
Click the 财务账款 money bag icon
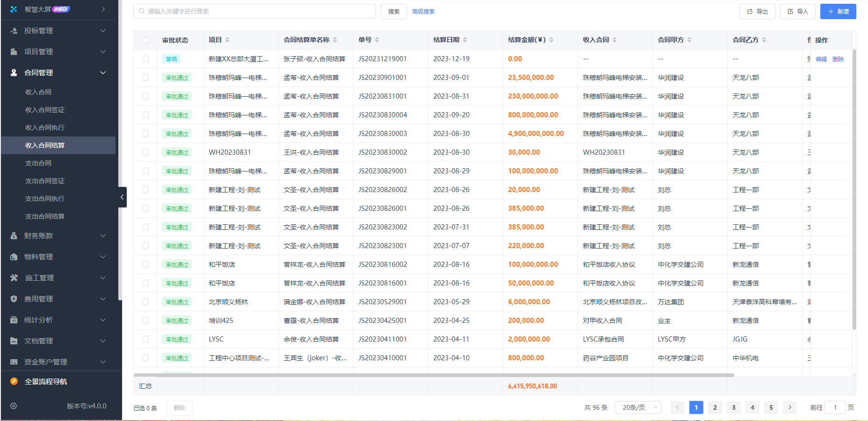point(14,236)
